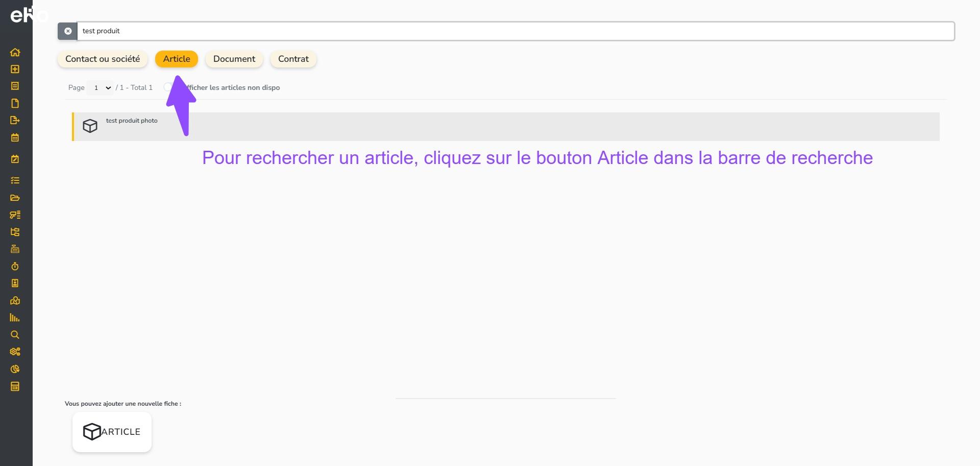Open the pie chart icon in sidebar

(15, 369)
